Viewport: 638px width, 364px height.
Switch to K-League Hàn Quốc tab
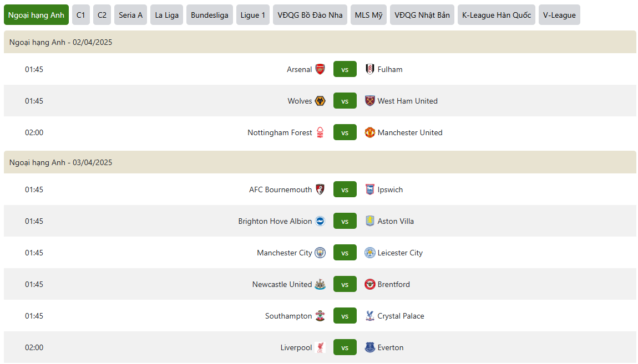point(497,15)
